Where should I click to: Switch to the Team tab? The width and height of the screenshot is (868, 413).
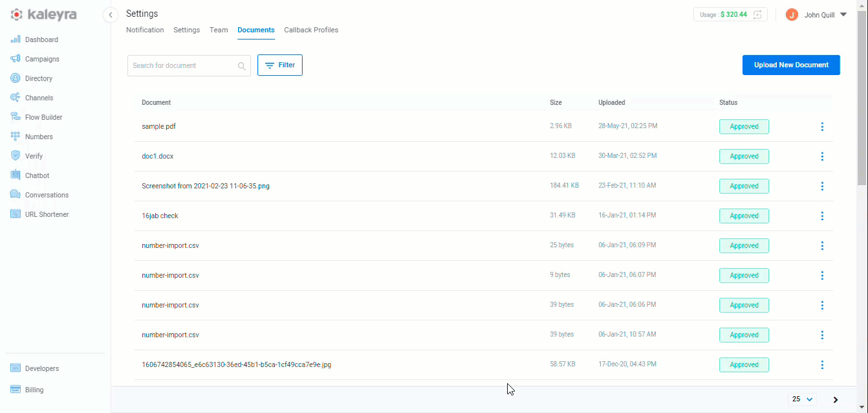pyautogui.click(x=219, y=30)
